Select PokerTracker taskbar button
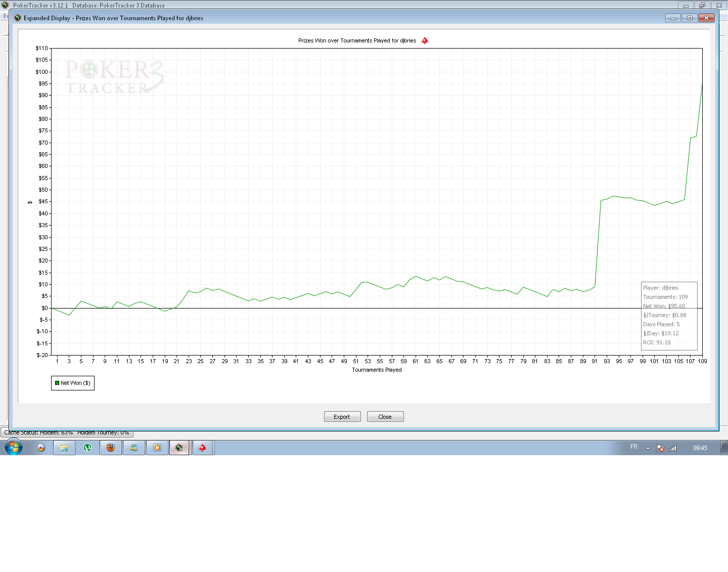The height and width of the screenshot is (572, 728). click(179, 448)
